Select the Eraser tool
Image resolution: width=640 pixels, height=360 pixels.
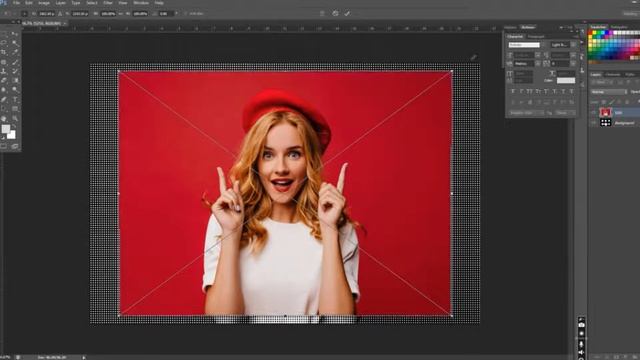4,80
